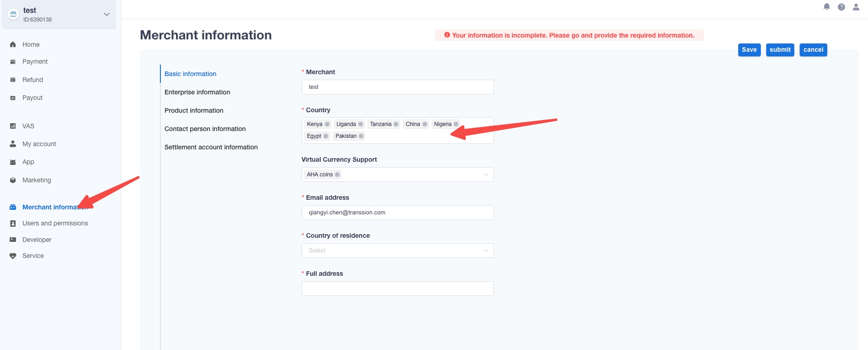Remove the AHA coins tag

pos(337,175)
